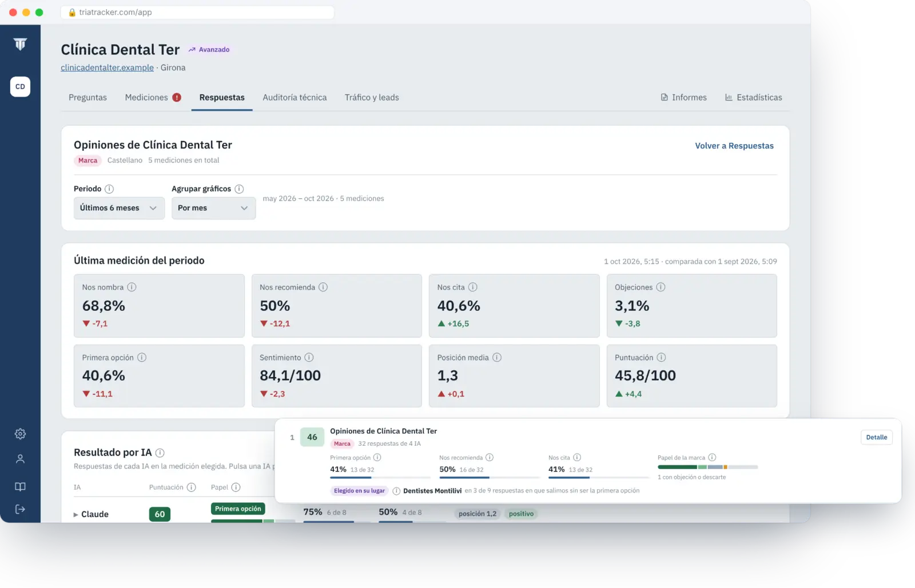
Task: Click the info icon beside Sentimiento
Action: click(309, 357)
